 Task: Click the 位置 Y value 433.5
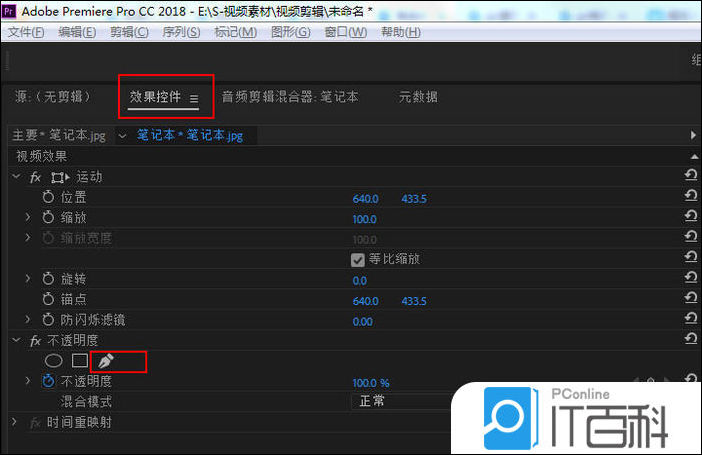coord(414,198)
